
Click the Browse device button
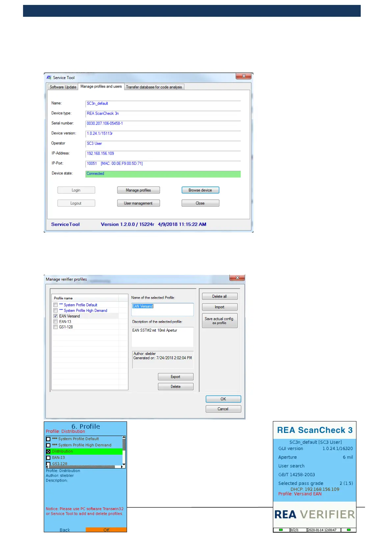coord(200,190)
